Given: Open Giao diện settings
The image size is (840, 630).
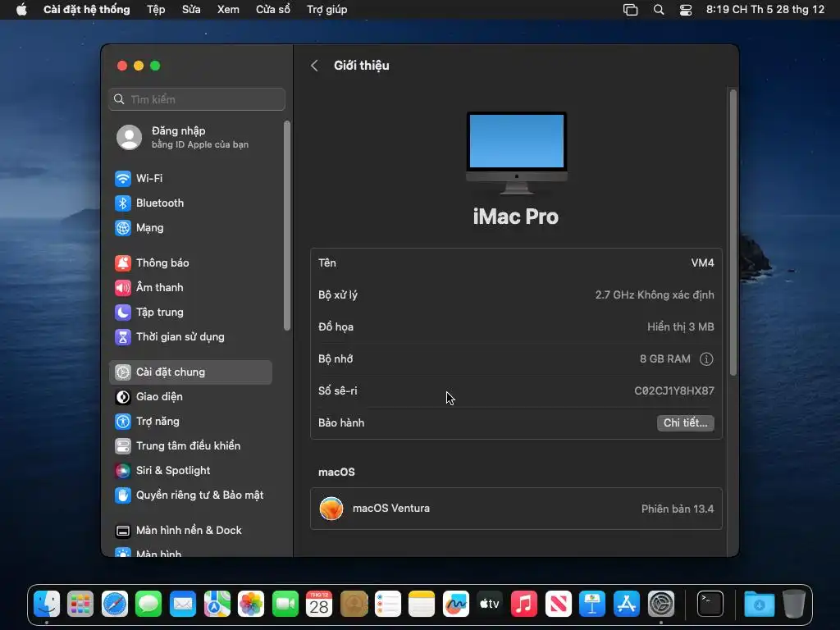Looking at the screenshot, I should click(190, 397).
